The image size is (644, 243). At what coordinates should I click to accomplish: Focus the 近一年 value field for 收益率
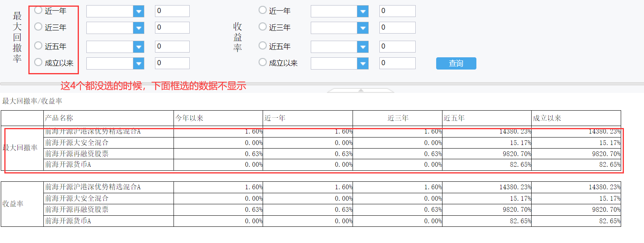398,11
